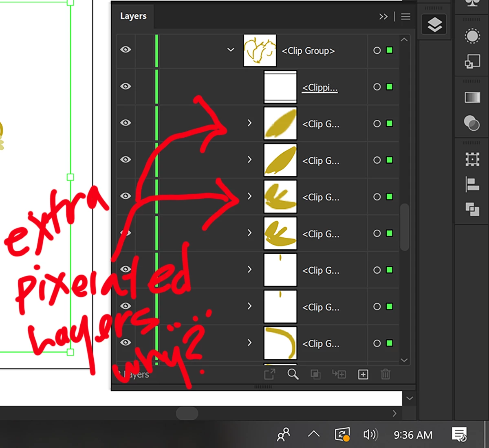Viewport: 489px width, 448px height.
Task: Hide the upper three-pronged Clip G... row
Action: (126, 196)
